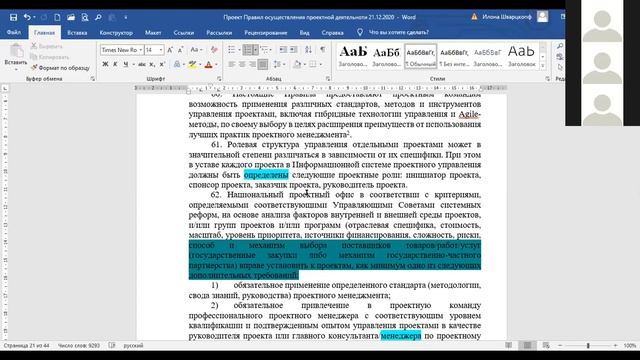
Task: Open the highlight color dropdown arrow
Action: (x=200, y=64)
